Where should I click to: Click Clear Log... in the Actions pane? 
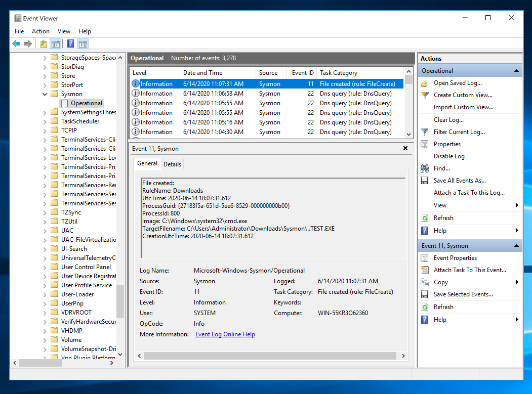pyautogui.click(x=448, y=120)
